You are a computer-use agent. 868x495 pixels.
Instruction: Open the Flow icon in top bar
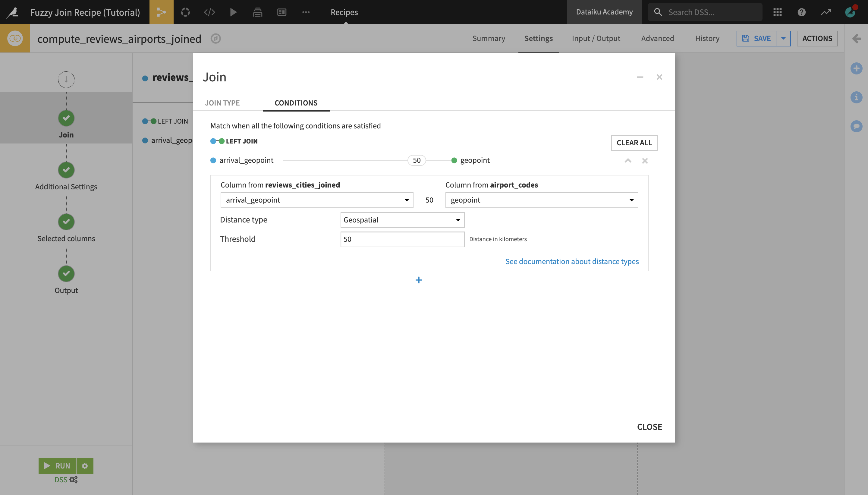161,12
